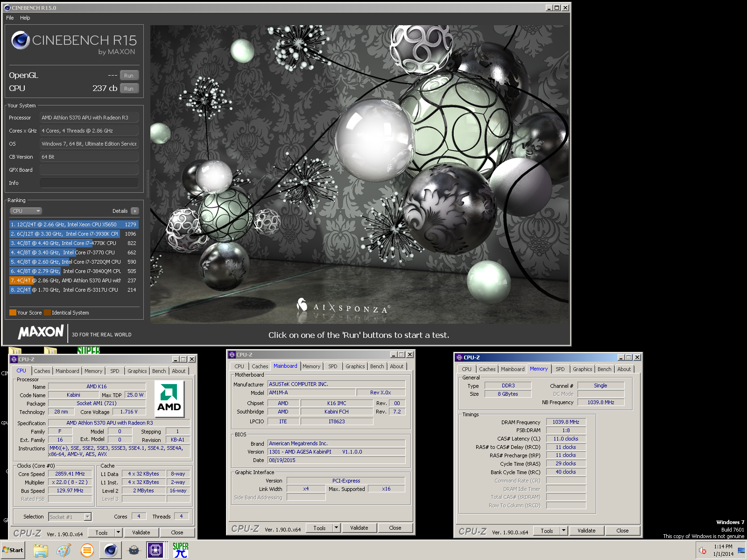747x560 pixels.
Task: Click the network tray icon
Action: (x=741, y=550)
